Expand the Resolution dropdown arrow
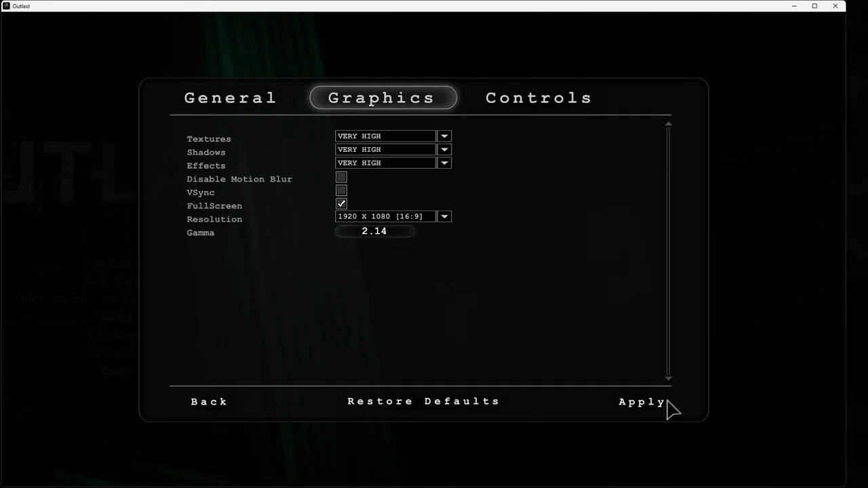The image size is (868, 488). tap(444, 217)
